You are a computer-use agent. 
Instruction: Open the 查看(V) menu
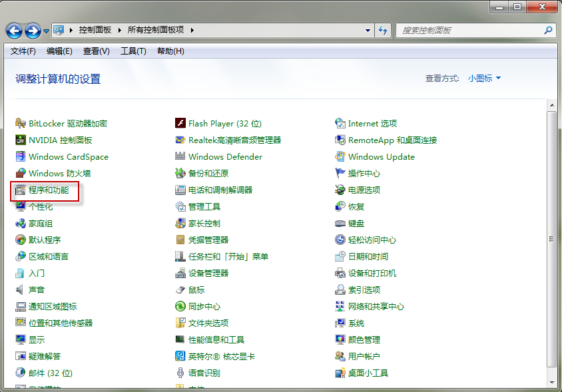[x=97, y=51]
